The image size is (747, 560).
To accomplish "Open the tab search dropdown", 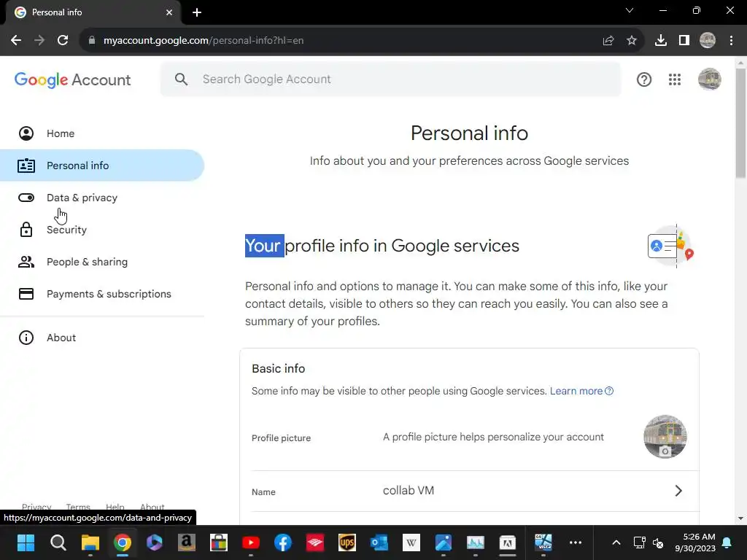I will click(630, 10).
